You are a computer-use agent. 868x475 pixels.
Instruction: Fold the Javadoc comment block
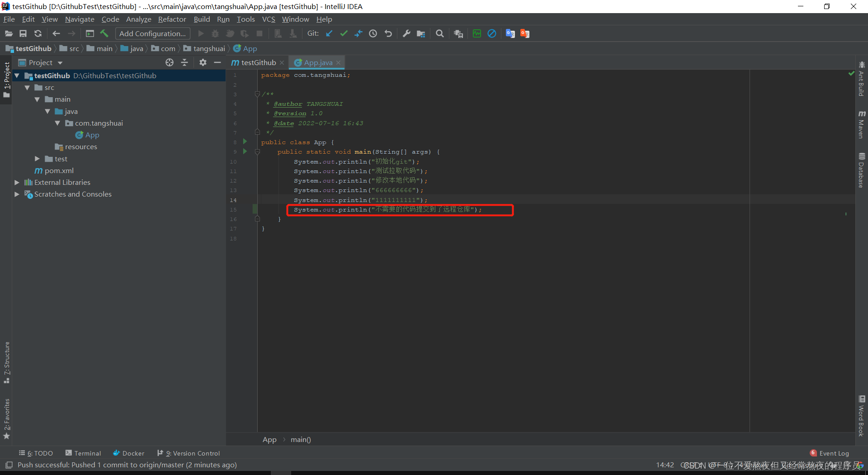257,94
